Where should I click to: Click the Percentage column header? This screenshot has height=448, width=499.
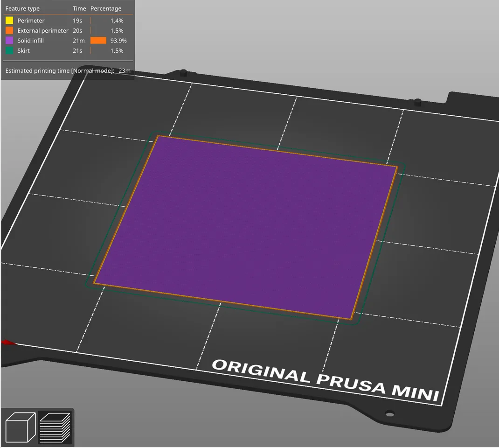106,8
